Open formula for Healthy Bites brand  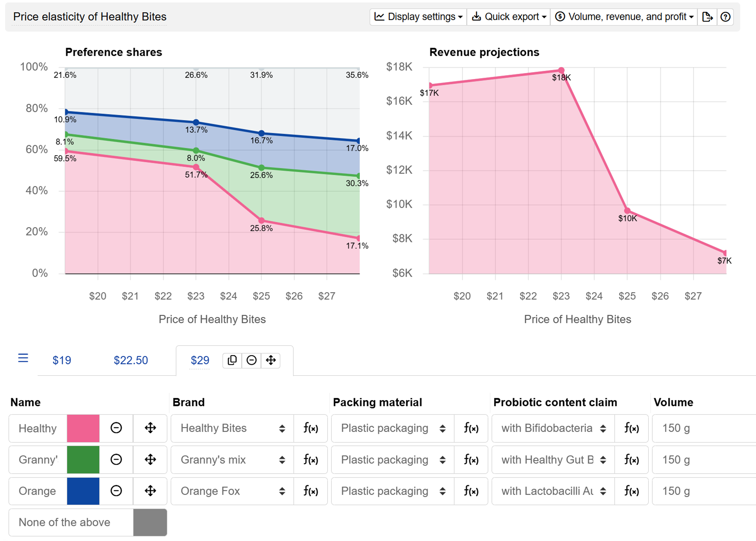pos(311,428)
